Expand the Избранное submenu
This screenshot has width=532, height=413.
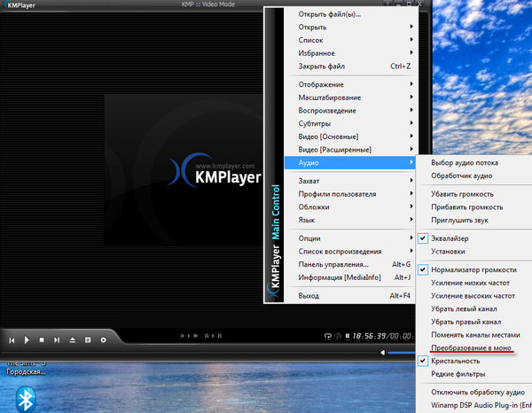[350, 53]
